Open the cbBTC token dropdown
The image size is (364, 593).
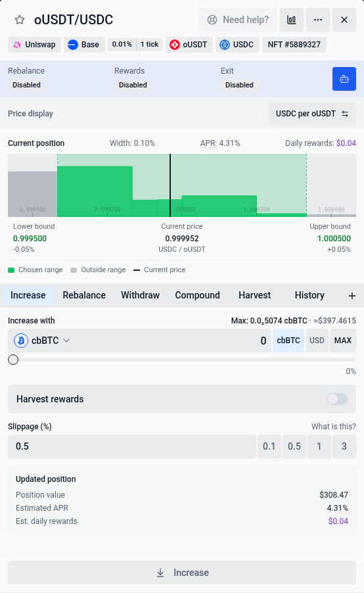click(42, 341)
